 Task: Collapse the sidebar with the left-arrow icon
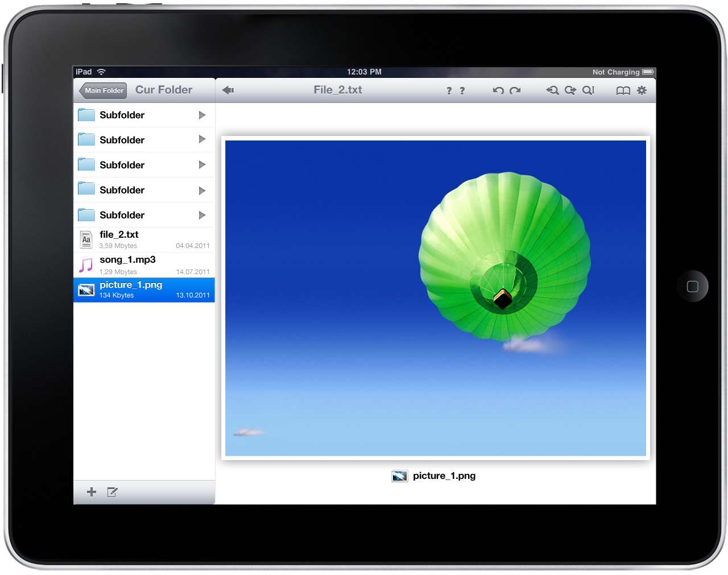pyautogui.click(x=228, y=90)
